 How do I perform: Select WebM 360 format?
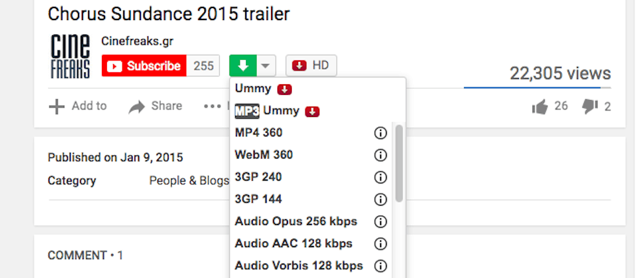point(264,155)
